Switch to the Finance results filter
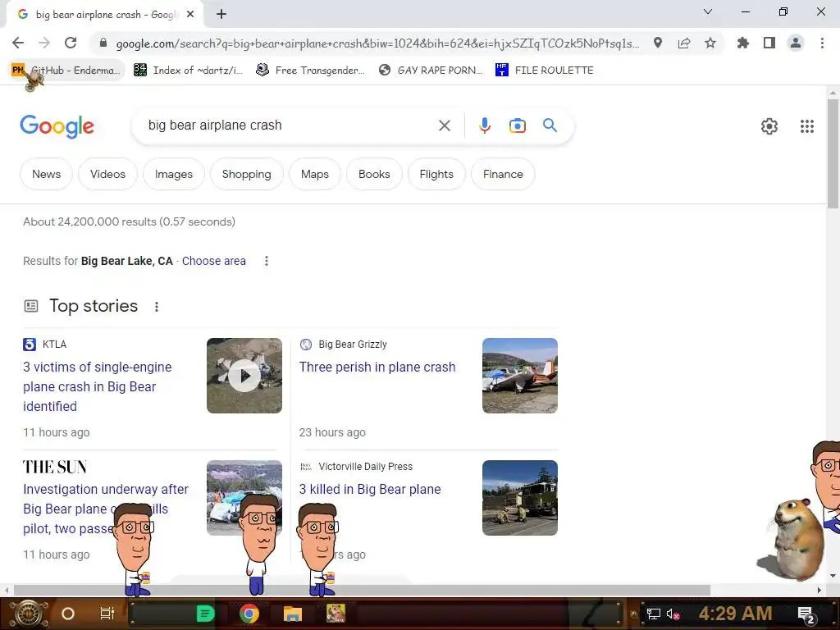 coord(503,174)
